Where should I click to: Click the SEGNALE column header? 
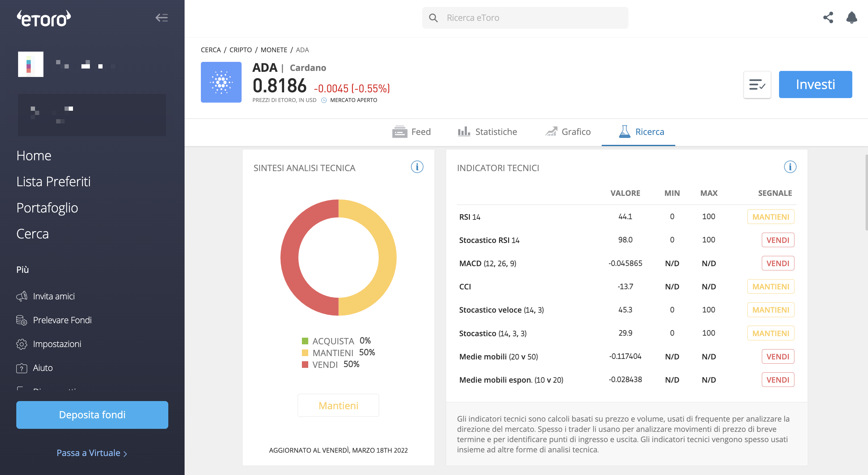coord(775,193)
